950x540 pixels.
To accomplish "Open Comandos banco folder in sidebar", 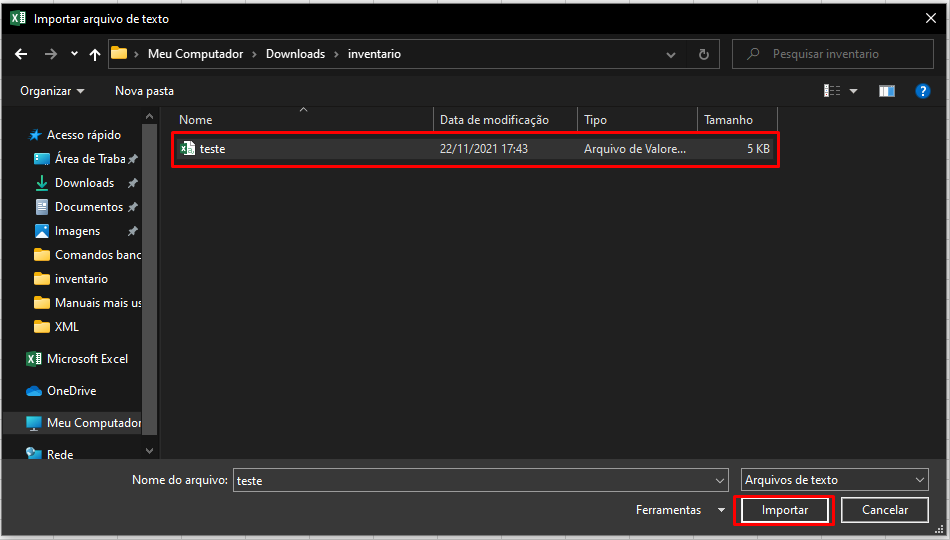I will pos(87,255).
